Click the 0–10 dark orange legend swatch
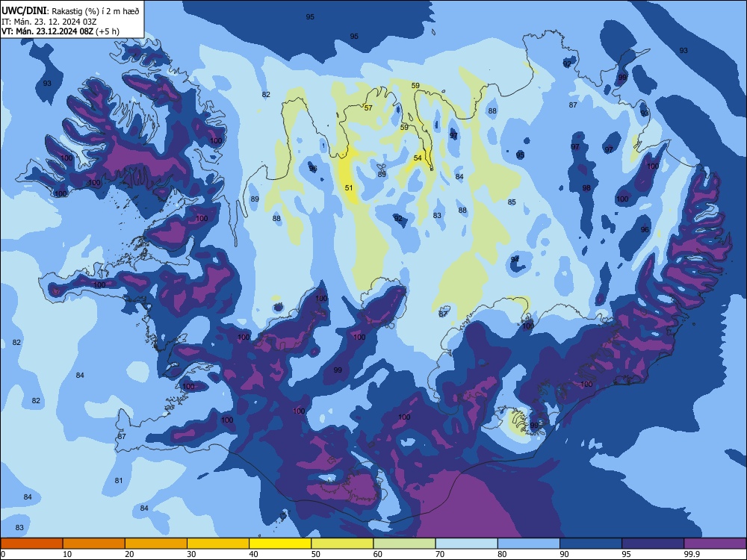747x560 pixels. (31, 544)
